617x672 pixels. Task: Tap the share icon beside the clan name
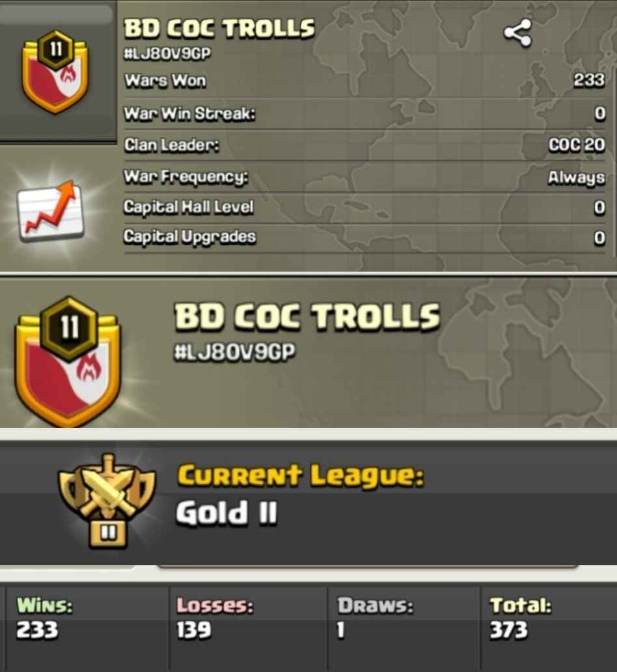coord(517,33)
